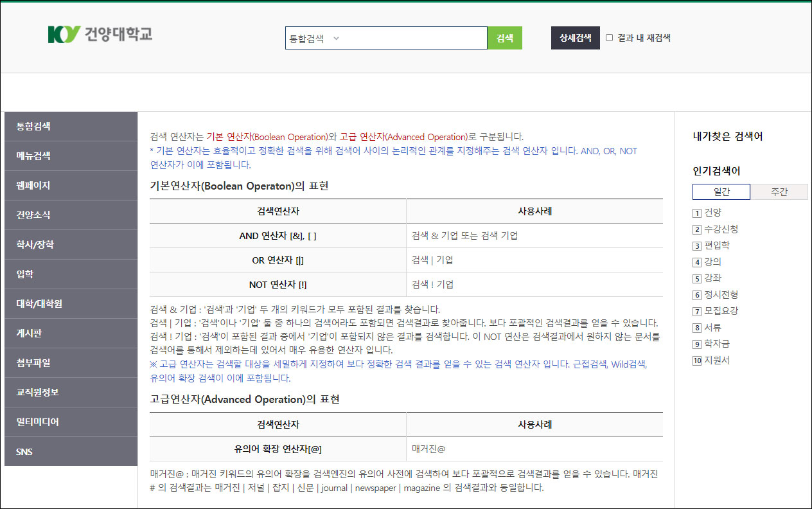Click popular keyword 정시전형

[721, 295]
